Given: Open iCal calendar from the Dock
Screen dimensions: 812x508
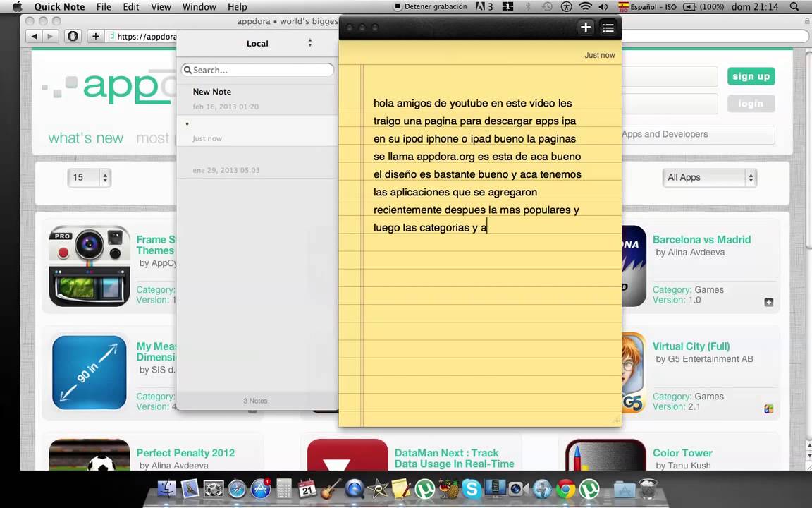Looking at the screenshot, I should click(x=307, y=488).
